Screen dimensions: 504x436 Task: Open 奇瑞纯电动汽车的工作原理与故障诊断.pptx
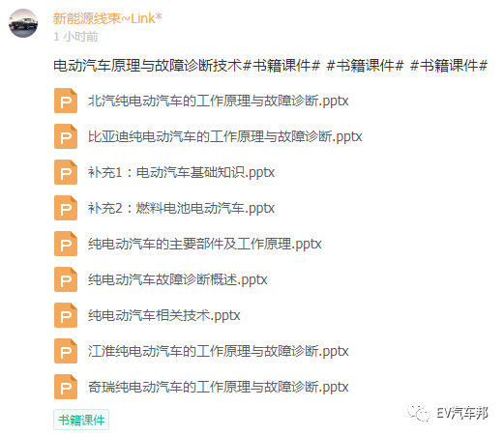[219, 387]
